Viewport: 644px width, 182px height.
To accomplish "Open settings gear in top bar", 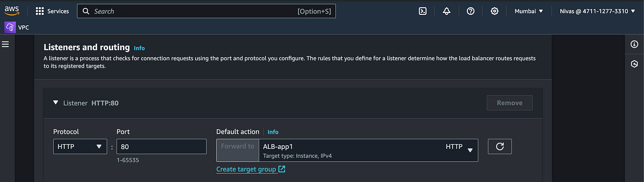I will coord(494,11).
